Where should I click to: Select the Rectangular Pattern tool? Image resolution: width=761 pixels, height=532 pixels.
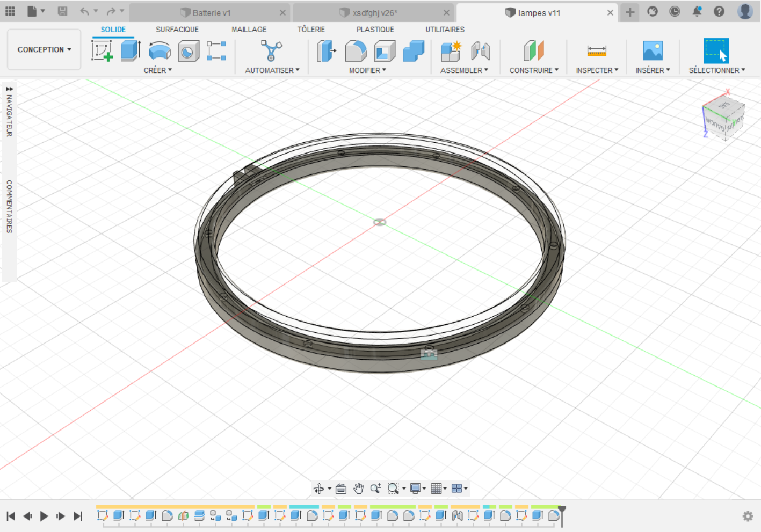coord(216,51)
